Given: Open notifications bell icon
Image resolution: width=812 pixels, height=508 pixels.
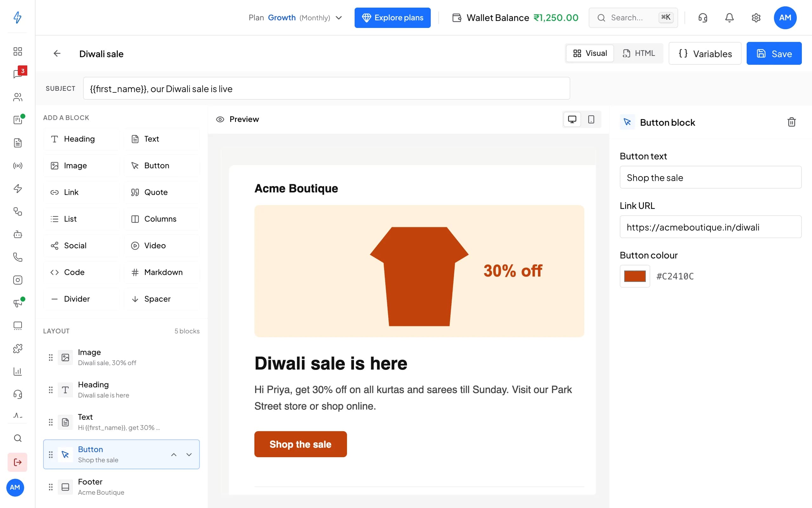Looking at the screenshot, I should pos(730,17).
